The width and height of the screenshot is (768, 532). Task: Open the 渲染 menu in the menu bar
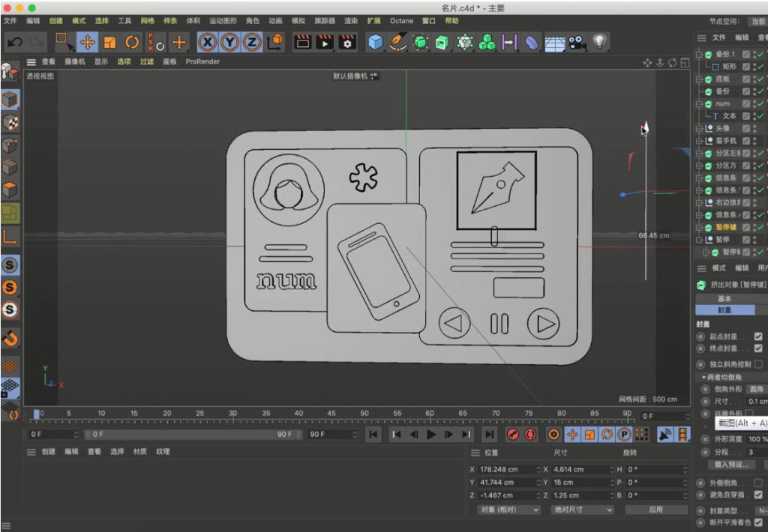coord(350,21)
